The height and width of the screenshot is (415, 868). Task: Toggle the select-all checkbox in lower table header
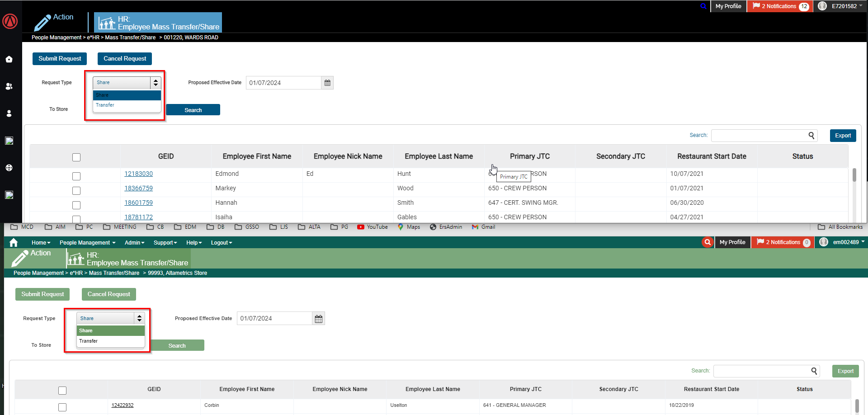pos(62,391)
